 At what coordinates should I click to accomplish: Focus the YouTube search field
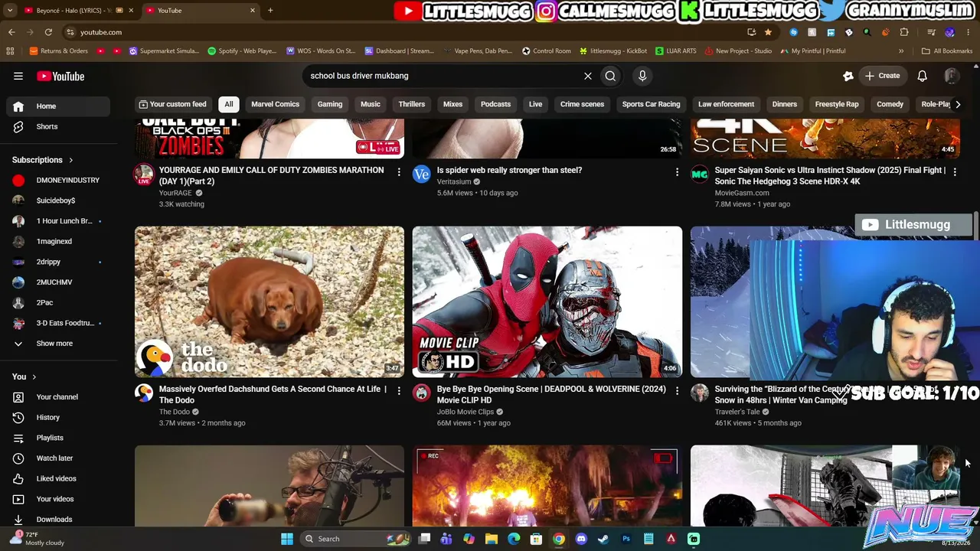click(443, 76)
